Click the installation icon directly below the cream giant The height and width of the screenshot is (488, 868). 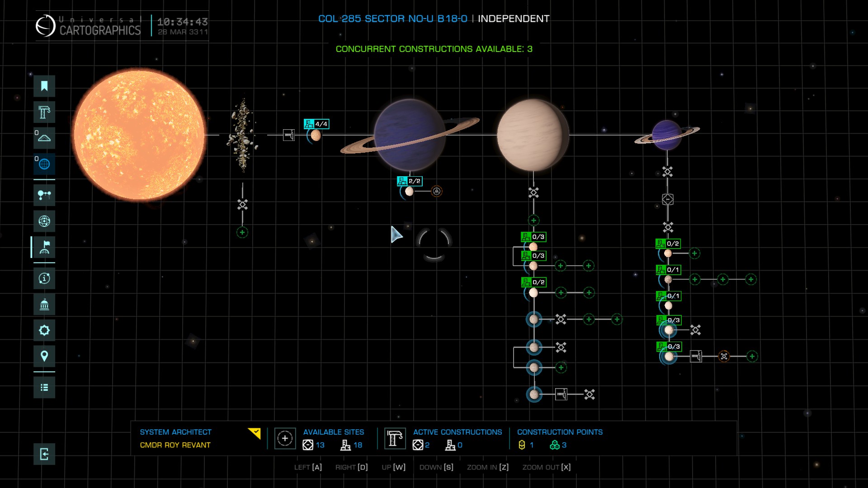(533, 193)
